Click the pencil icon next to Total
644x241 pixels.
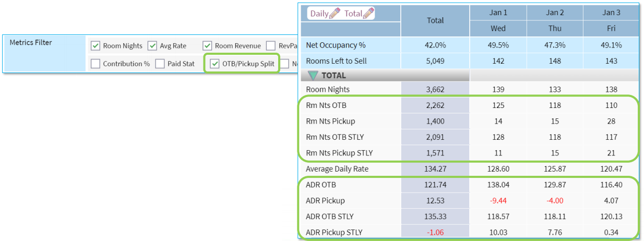(368, 14)
